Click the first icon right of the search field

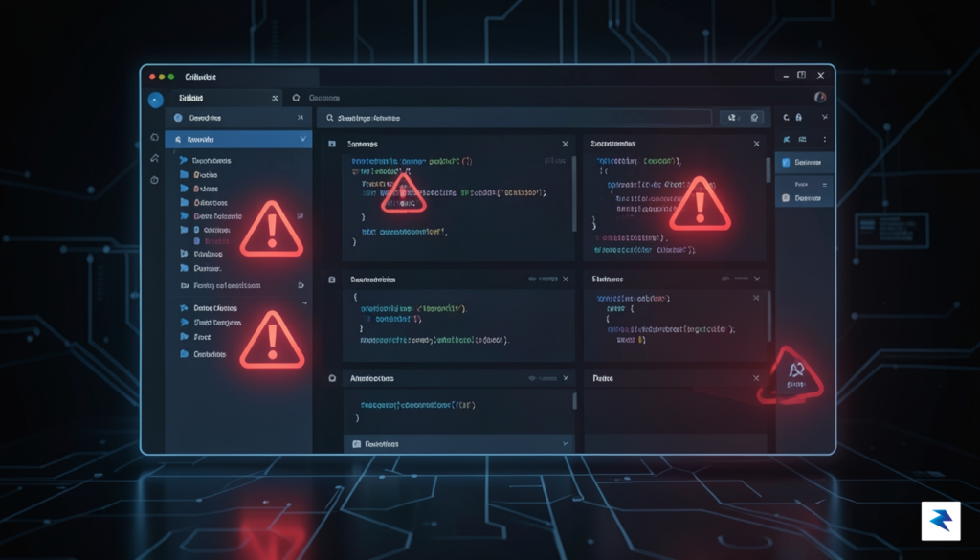[731, 118]
